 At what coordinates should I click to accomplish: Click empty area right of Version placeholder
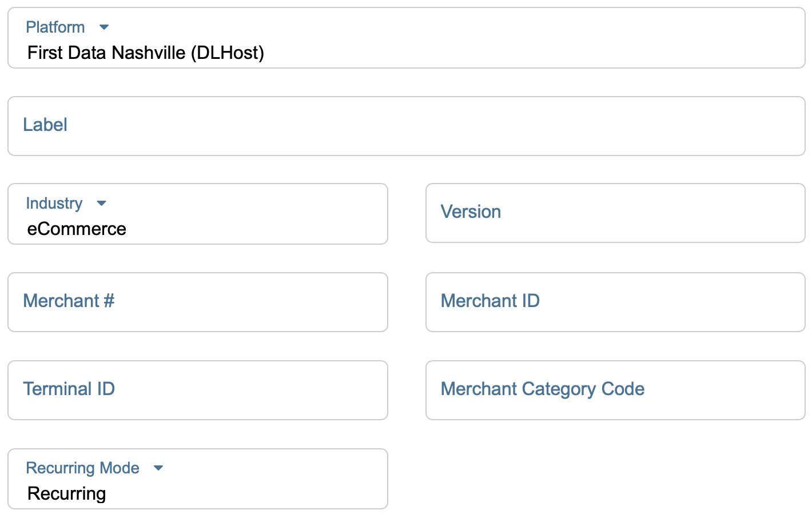pyautogui.click(x=658, y=213)
